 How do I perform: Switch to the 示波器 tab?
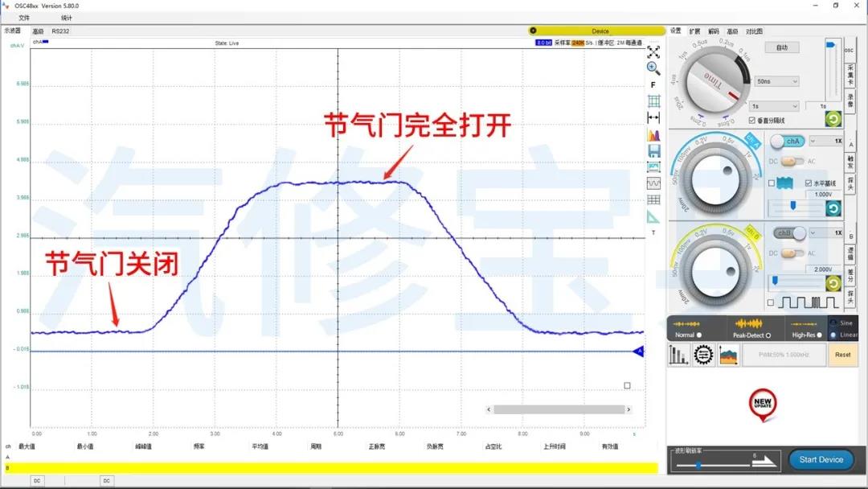pos(13,31)
